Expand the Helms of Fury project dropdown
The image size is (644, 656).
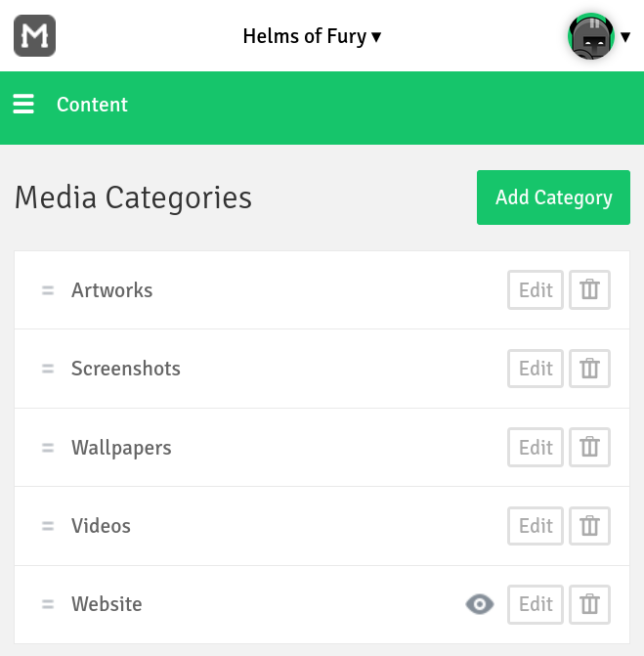[312, 36]
